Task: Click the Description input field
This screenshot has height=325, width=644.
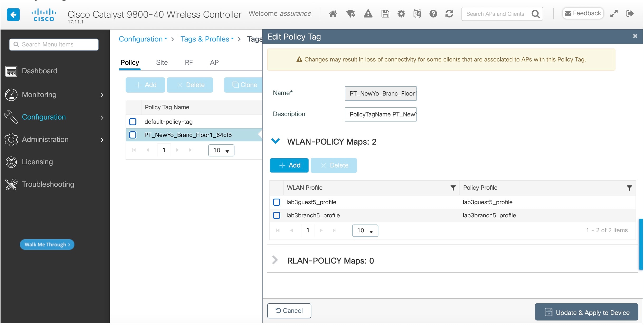Action: click(380, 114)
